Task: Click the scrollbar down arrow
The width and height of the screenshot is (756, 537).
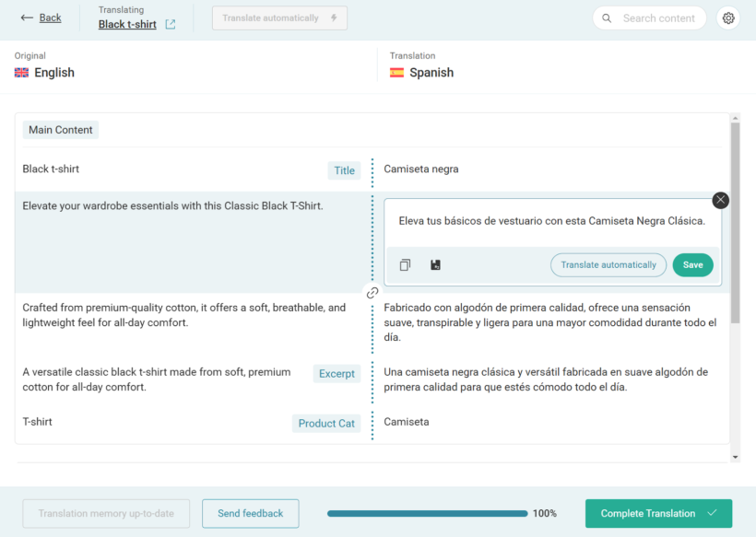Action: pyautogui.click(x=735, y=457)
